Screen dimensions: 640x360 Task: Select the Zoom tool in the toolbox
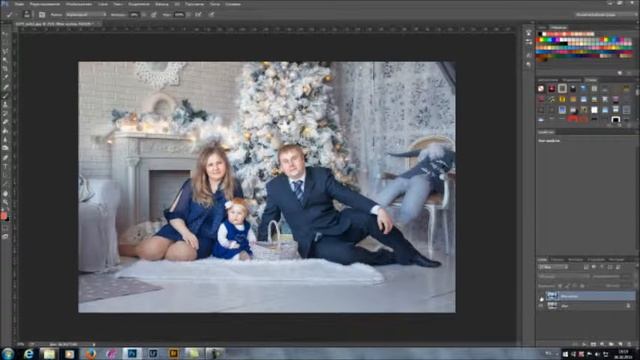point(5,202)
